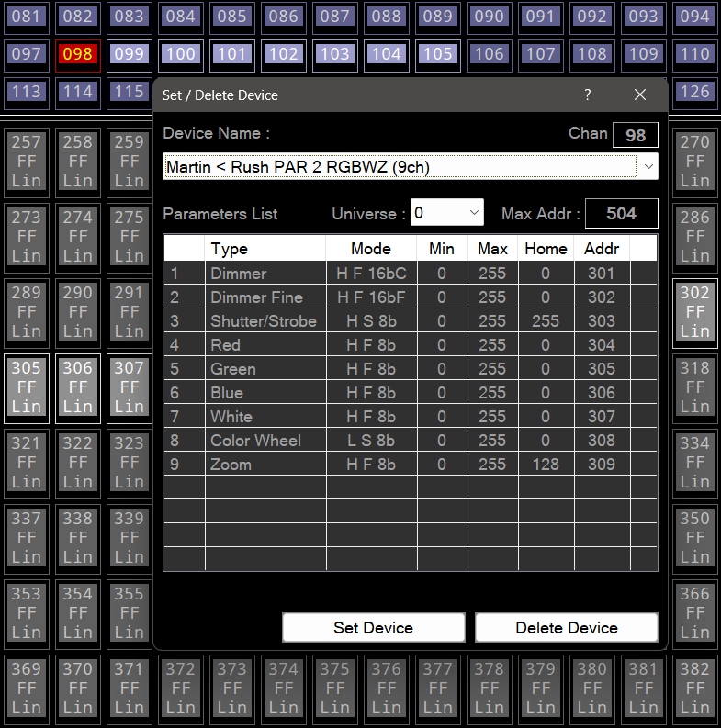Click the Zoom parameter Home value 128
The height and width of the screenshot is (728, 721).
pos(546,465)
